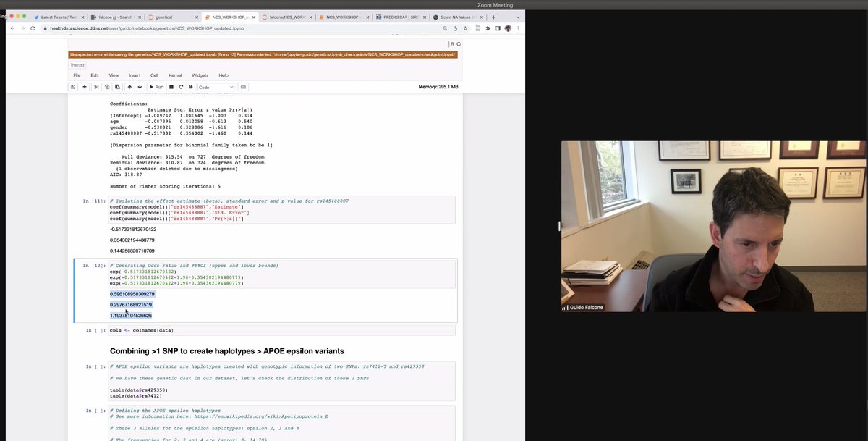Click the unexpected error save notification banner

click(263, 54)
